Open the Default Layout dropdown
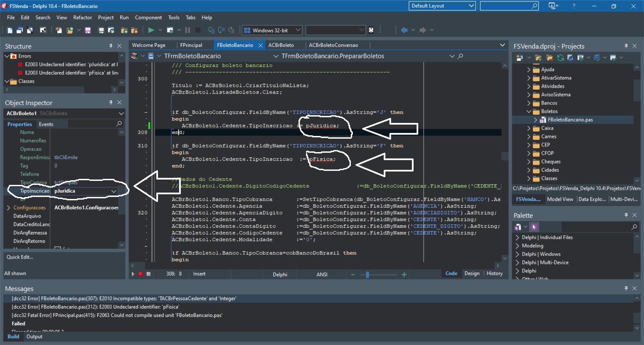This screenshot has height=345, width=644. [x=471, y=6]
